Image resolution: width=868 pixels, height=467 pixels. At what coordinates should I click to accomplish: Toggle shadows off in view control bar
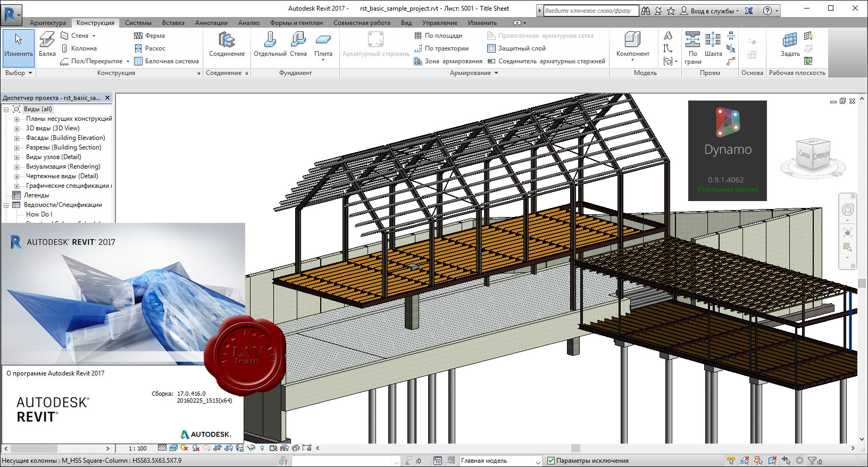tap(196, 448)
